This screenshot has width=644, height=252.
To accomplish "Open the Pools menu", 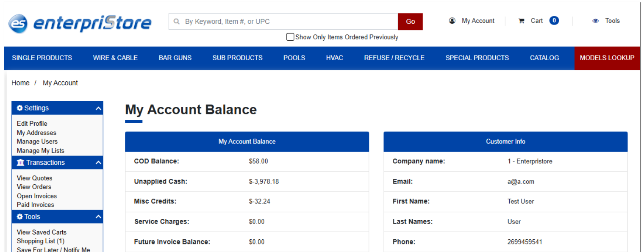I will pos(294,58).
